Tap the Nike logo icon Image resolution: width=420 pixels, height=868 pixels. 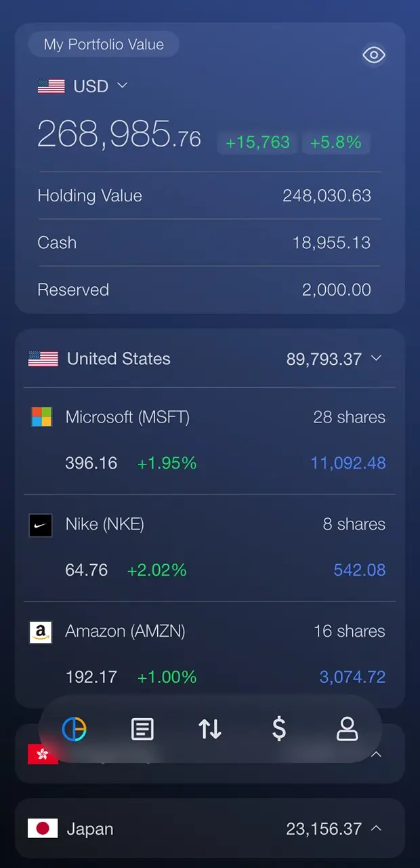click(x=41, y=525)
